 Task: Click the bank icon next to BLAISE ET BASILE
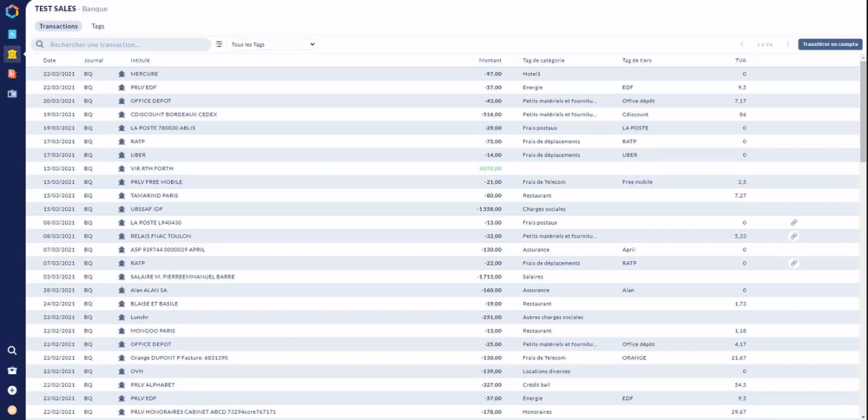click(122, 304)
